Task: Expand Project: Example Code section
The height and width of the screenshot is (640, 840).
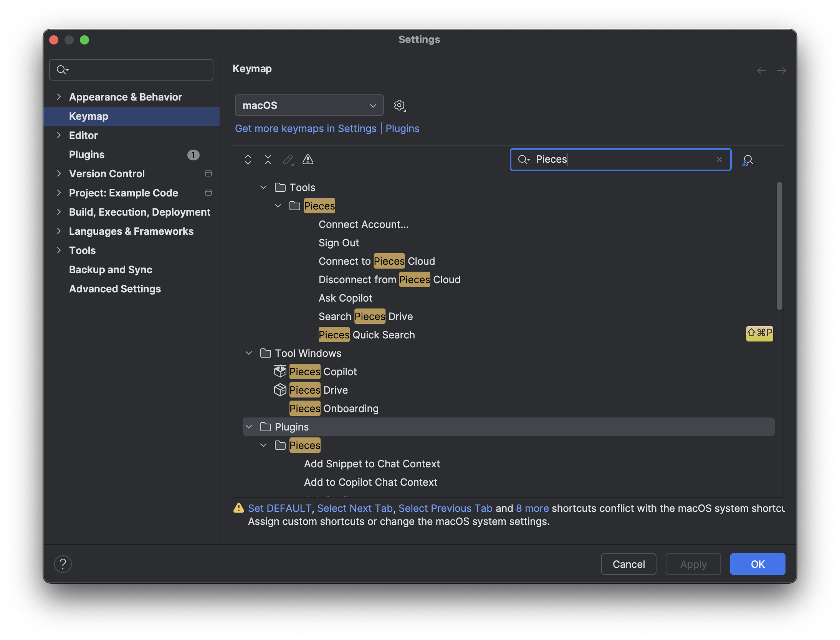Action: [x=59, y=193]
